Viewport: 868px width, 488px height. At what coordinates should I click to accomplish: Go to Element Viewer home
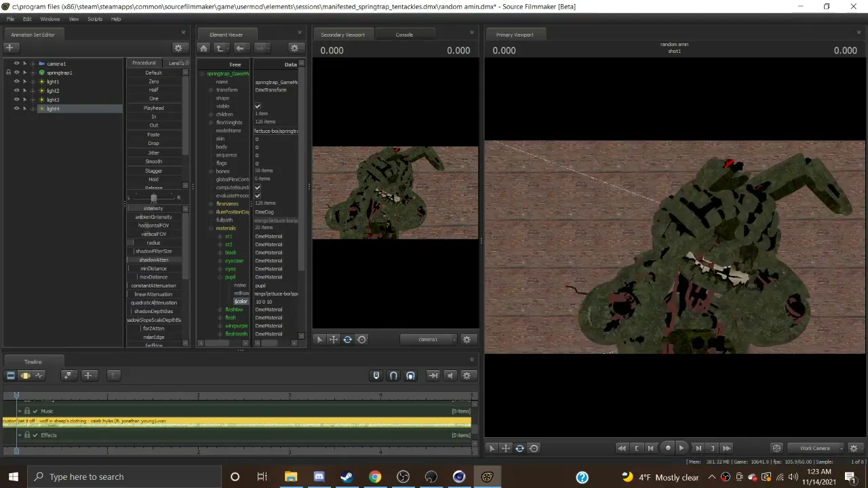[x=203, y=47]
